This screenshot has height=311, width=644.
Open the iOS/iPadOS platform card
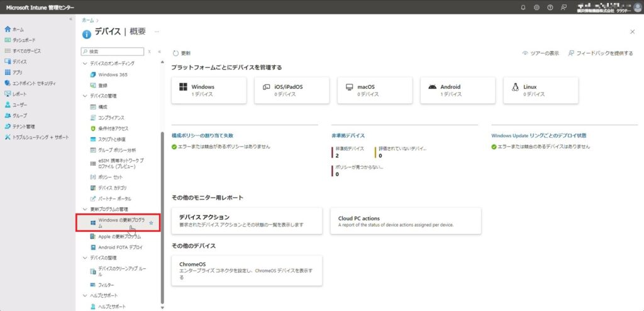[x=292, y=90]
